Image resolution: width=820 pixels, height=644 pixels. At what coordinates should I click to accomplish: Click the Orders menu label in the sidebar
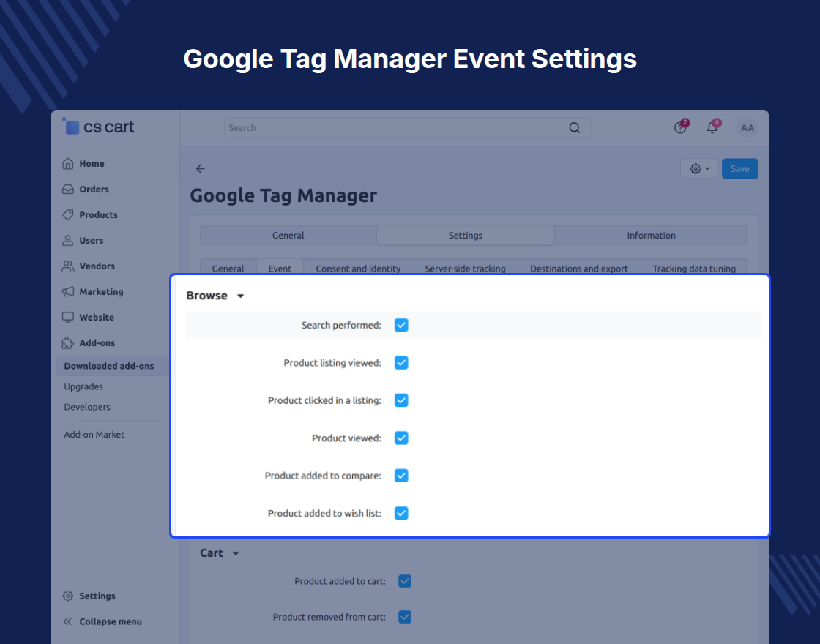coord(94,190)
